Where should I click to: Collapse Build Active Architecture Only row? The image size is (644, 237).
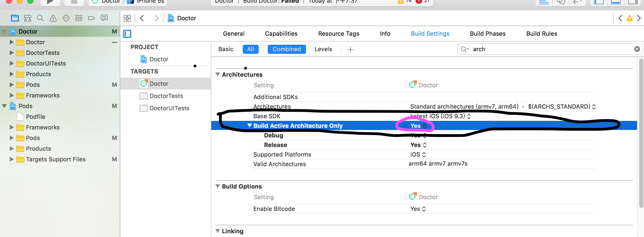tap(250, 125)
